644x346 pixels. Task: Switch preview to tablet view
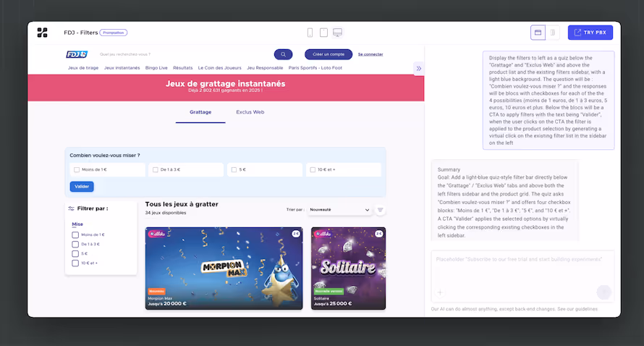[323, 33]
